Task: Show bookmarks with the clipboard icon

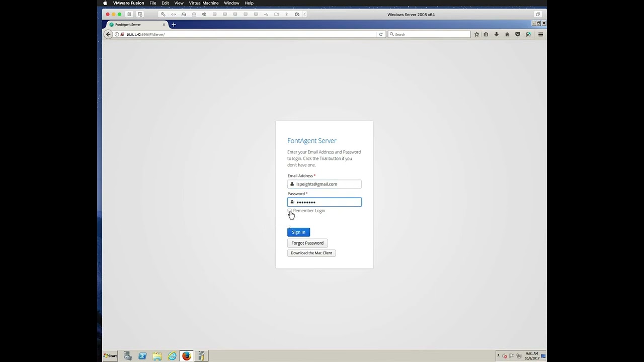Action: pyautogui.click(x=486, y=35)
